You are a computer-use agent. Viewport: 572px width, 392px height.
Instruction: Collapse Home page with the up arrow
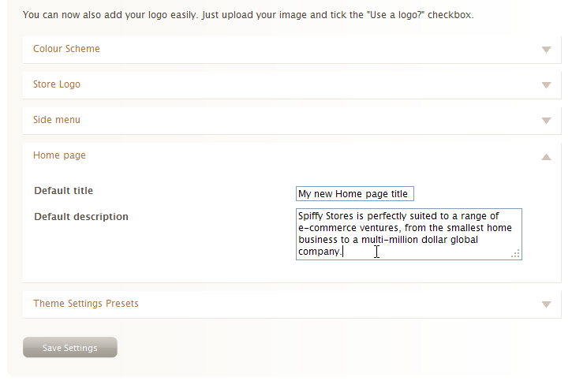coord(546,157)
